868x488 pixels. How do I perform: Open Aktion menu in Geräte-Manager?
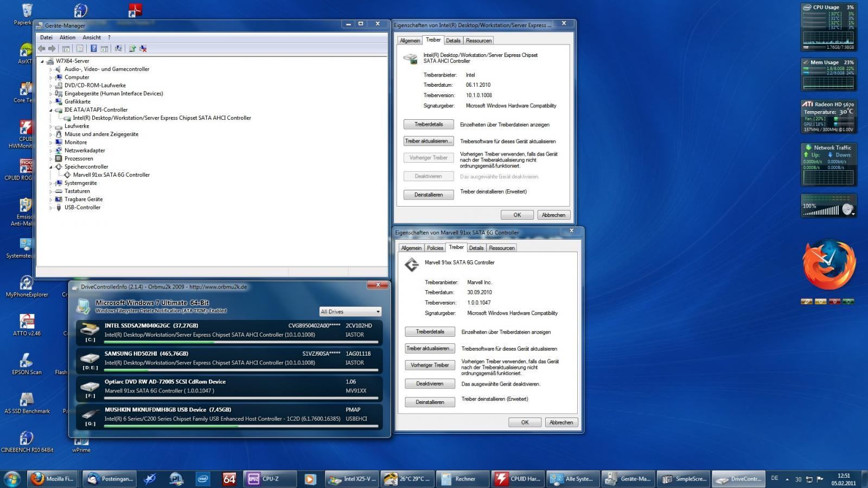coord(67,37)
